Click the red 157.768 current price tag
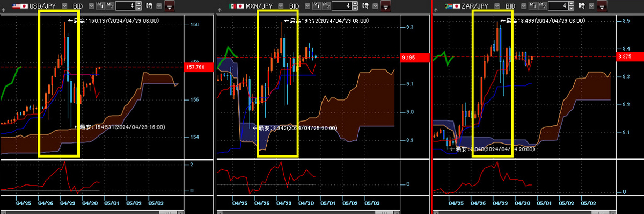 coord(199,67)
